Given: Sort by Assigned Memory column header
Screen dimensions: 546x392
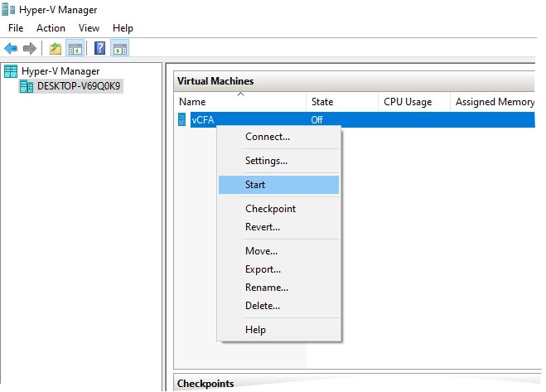Looking at the screenshot, I should tap(493, 102).
